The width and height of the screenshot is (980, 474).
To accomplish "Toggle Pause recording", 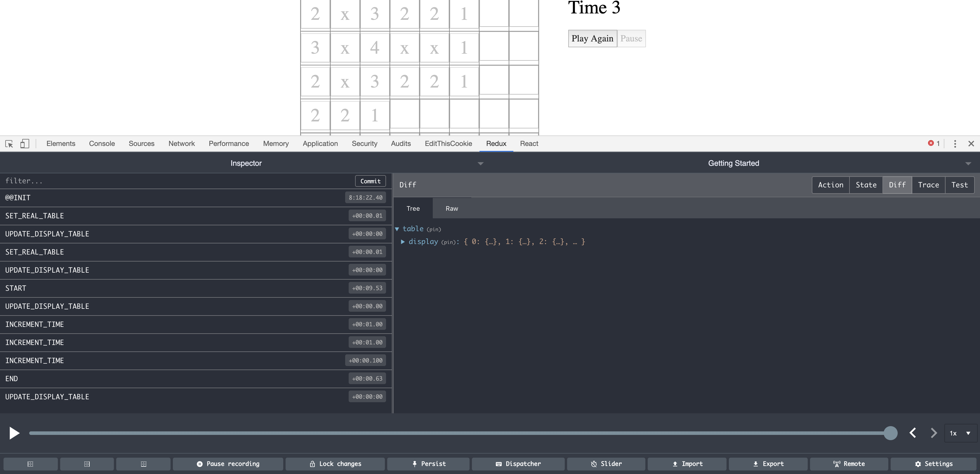I will click(228, 464).
